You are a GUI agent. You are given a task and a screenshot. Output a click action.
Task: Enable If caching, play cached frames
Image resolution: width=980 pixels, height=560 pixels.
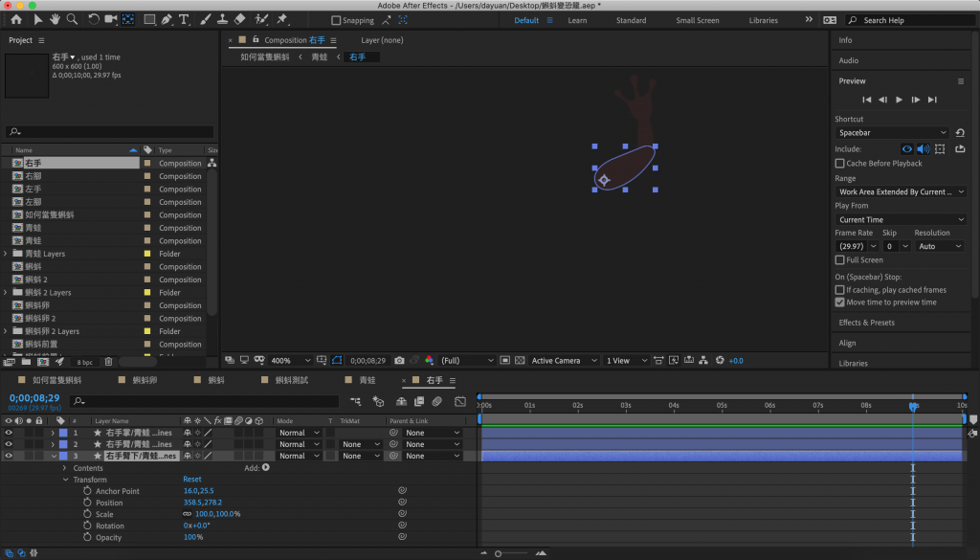(x=839, y=290)
